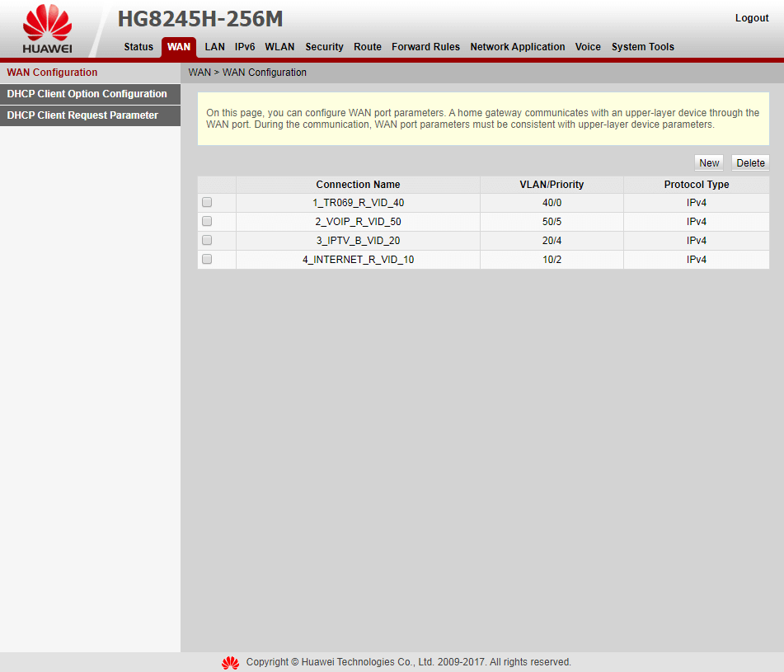
Task: Open DHCP Client Request Parameter page
Action: point(82,115)
